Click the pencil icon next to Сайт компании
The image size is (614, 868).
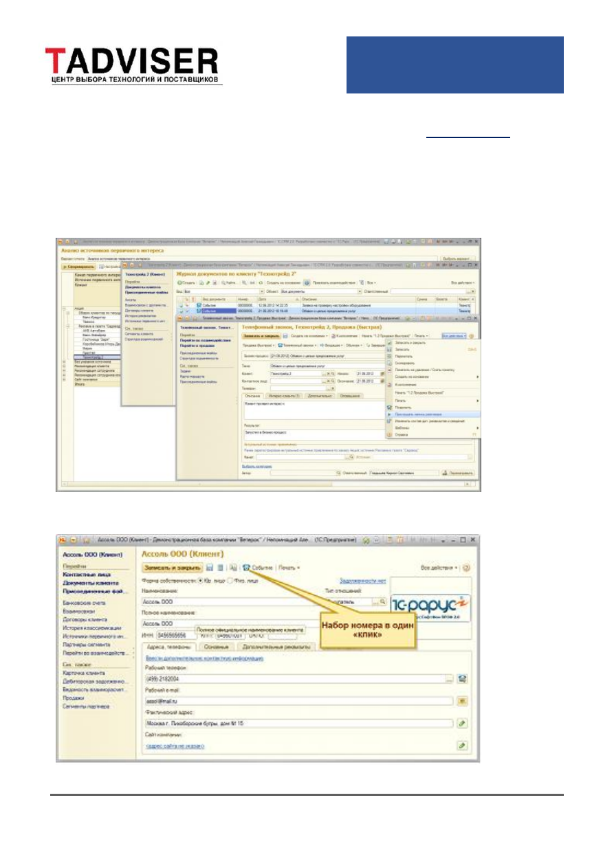(x=462, y=745)
